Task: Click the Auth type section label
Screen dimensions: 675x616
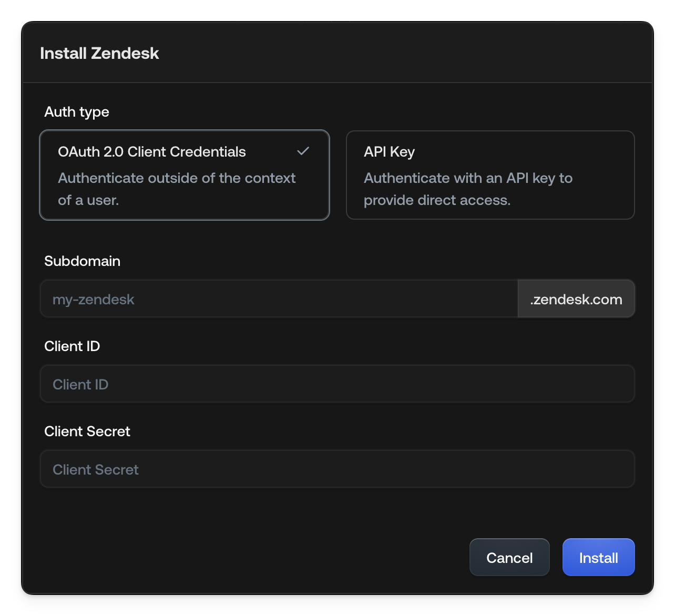Action: pyautogui.click(x=76, y=112)
